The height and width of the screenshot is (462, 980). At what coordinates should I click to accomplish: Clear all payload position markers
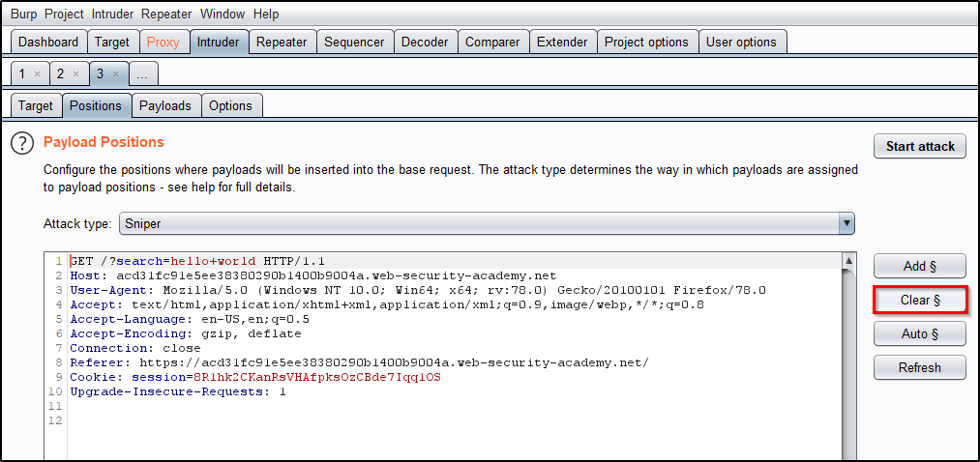[919, 301]
